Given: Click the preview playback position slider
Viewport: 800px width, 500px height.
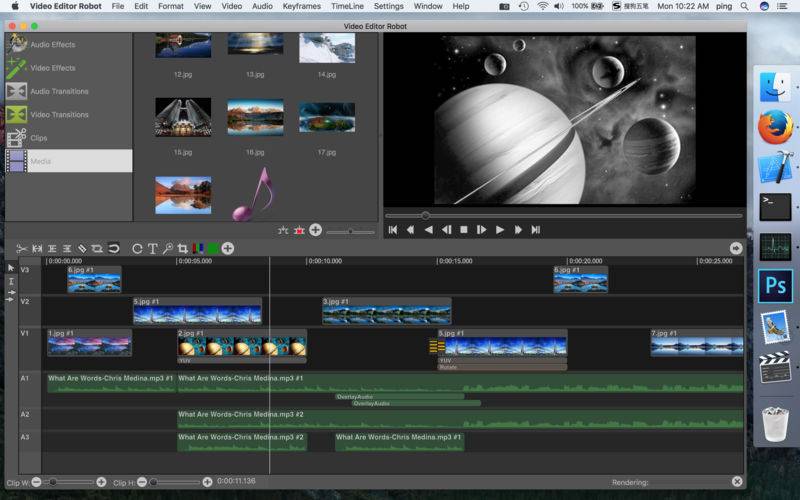Looking at the screenshot, I should point(425,215).
